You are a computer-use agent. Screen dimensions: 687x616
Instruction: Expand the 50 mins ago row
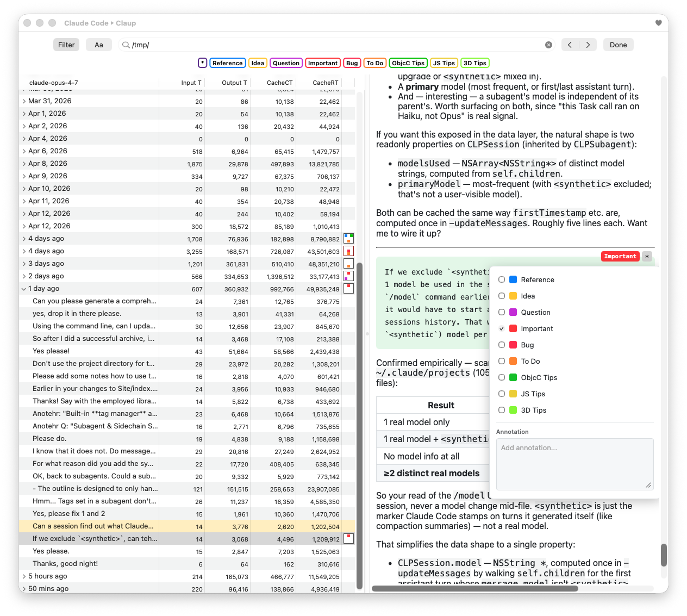click(x=24, y=589)
